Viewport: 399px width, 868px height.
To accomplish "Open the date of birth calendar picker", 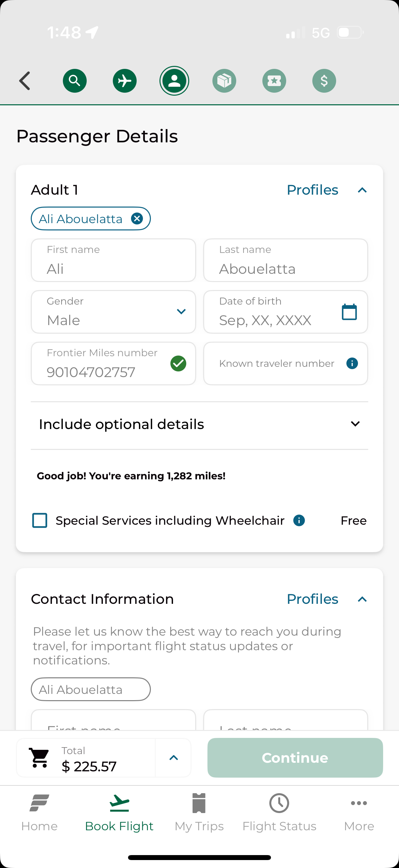I will pos(349,312).
